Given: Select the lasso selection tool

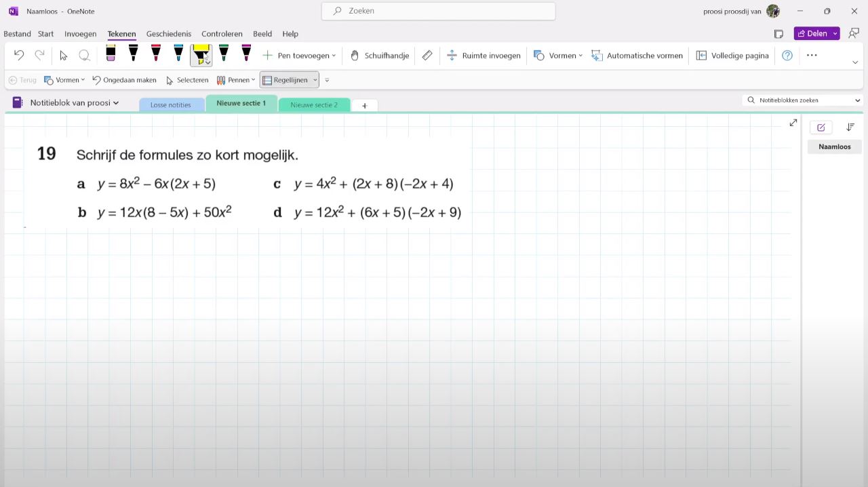Looking at the screenshot, I should click(85, 56).
